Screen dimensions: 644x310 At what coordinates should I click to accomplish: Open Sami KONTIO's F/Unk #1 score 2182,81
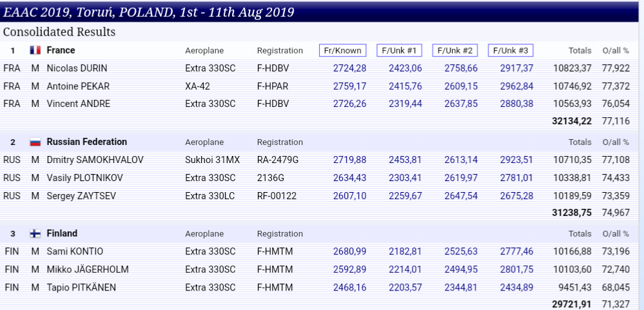coord(405,251)
